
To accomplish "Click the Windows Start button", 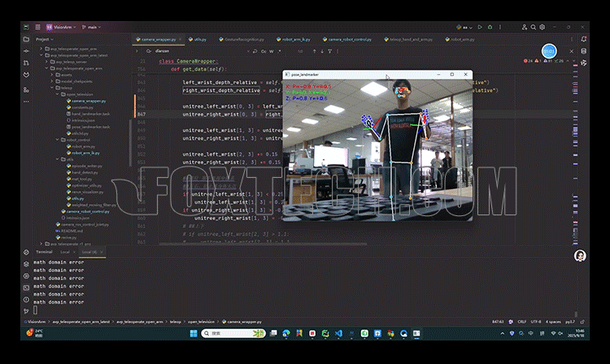I will click(194, 333).
